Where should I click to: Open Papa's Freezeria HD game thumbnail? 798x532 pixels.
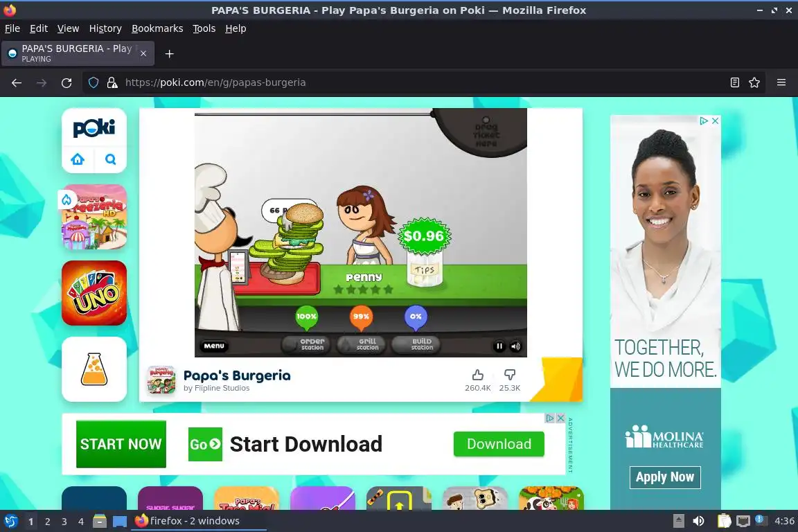point(94,217)
